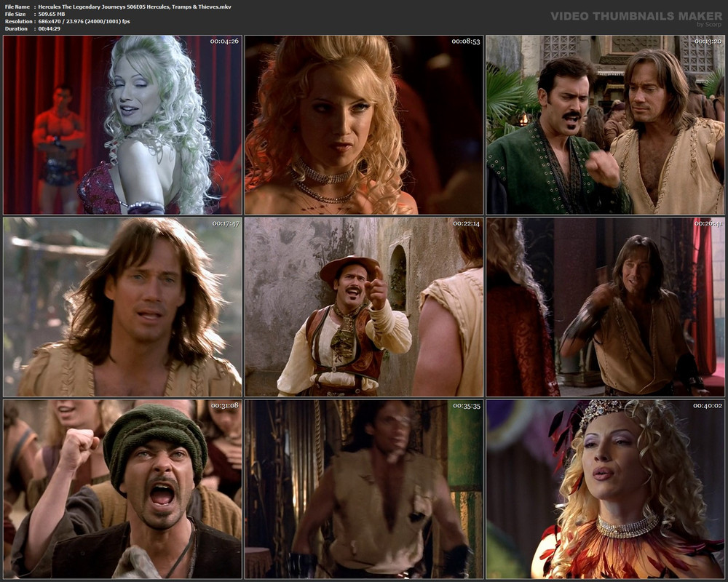Image resolution: width=728 pixels, height=582 pixels.
Task: Select the thumbnail timestamped 00:31:08
Action: pos(122,489)
